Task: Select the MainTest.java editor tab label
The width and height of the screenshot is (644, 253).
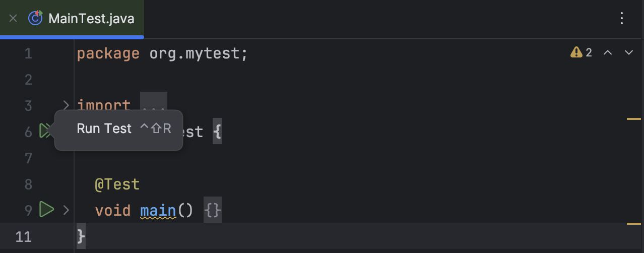Action: 91,19
